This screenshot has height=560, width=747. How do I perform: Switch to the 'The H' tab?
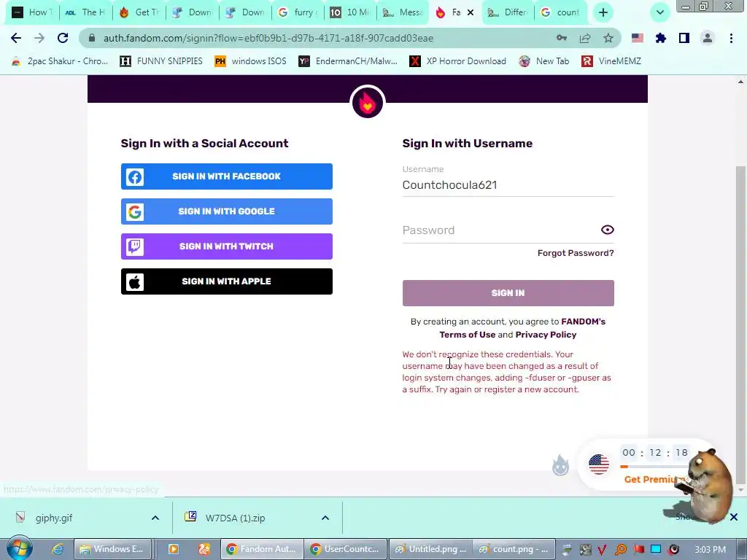click(x=86, y=12)
